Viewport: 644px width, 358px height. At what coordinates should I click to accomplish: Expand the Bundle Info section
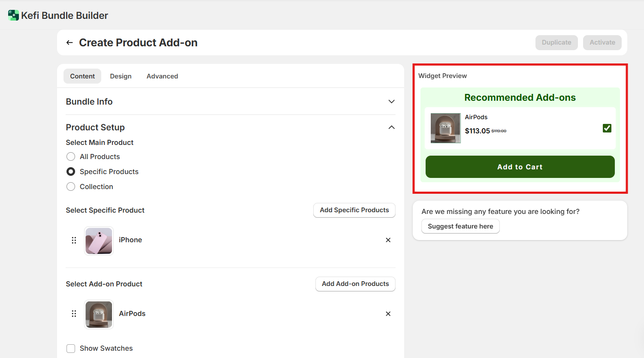click(391, 102)
